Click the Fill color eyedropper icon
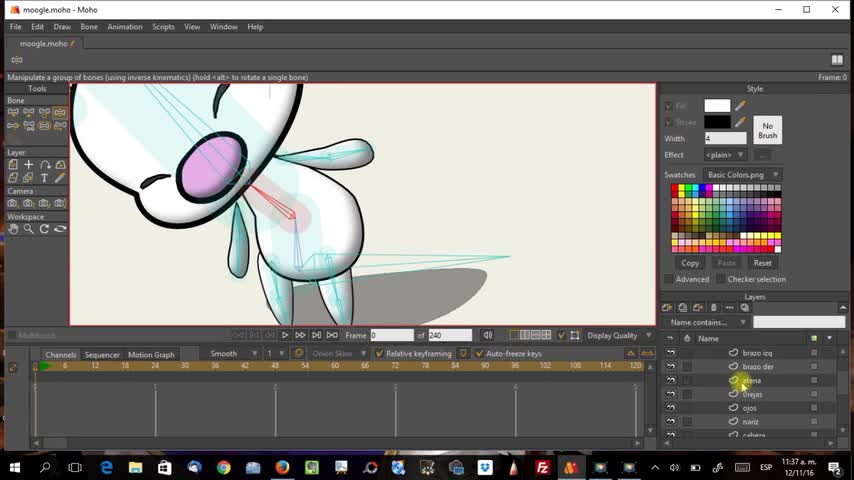854x480 pixels. tap(740, 106)
